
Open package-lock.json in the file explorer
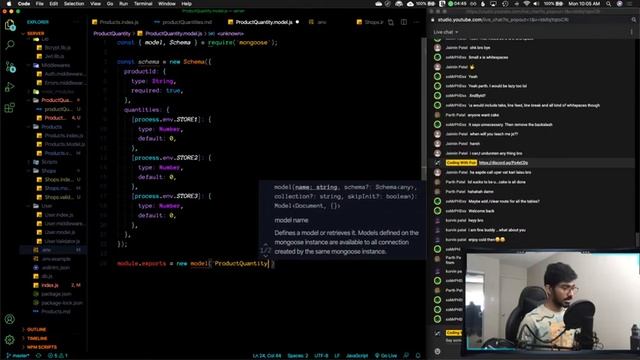pos(62,303)
